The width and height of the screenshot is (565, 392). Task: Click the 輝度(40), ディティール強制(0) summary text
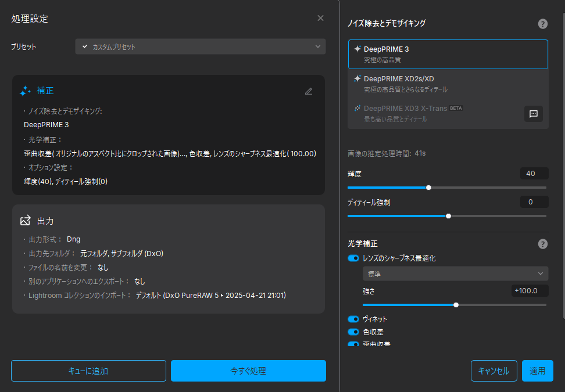[66, 181]
